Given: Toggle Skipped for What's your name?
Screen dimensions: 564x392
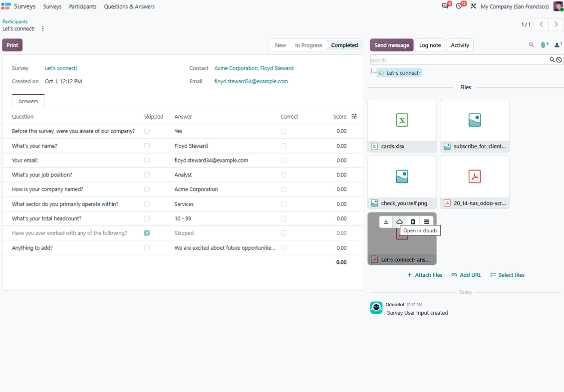Looking at the screenshot, I should point(147,146).
